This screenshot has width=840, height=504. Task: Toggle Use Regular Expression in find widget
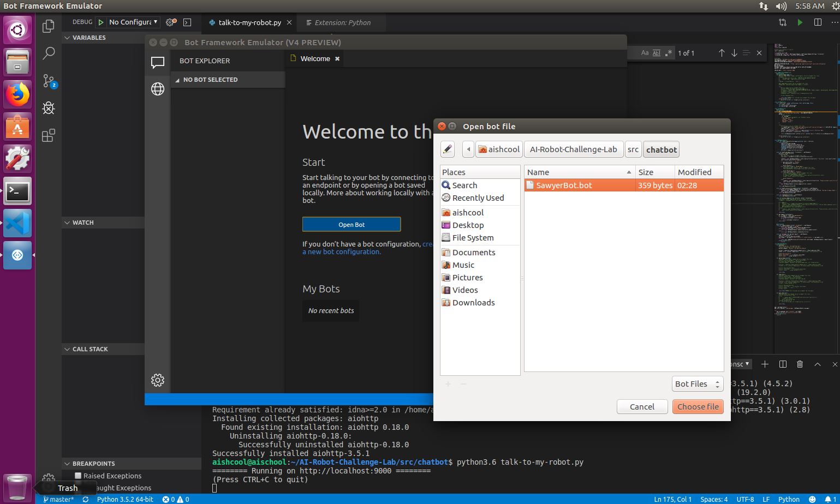tap(668, 53)
